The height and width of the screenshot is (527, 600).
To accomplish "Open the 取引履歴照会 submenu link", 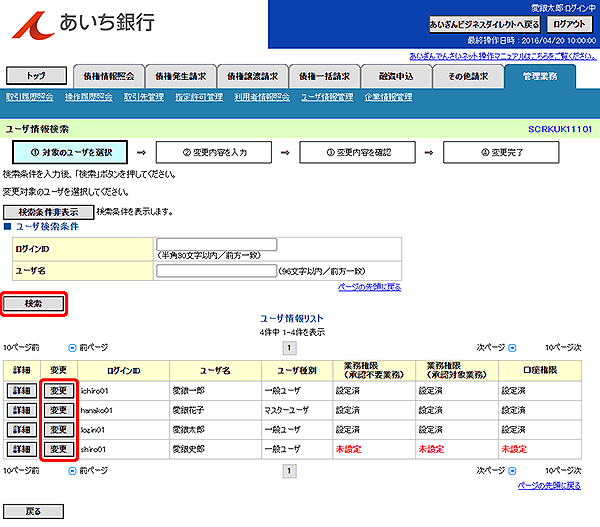I will [x=29, y=97].
